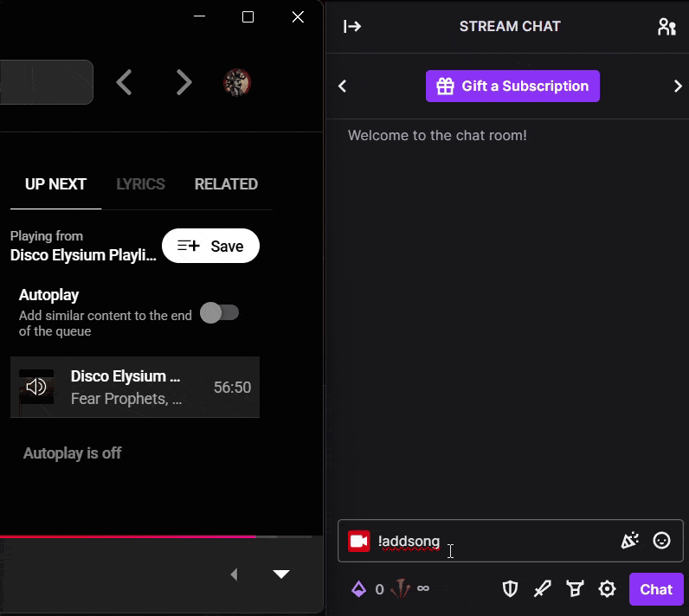
Task: Switch to the LYRICS tab
Action: [x=140, y=184]
